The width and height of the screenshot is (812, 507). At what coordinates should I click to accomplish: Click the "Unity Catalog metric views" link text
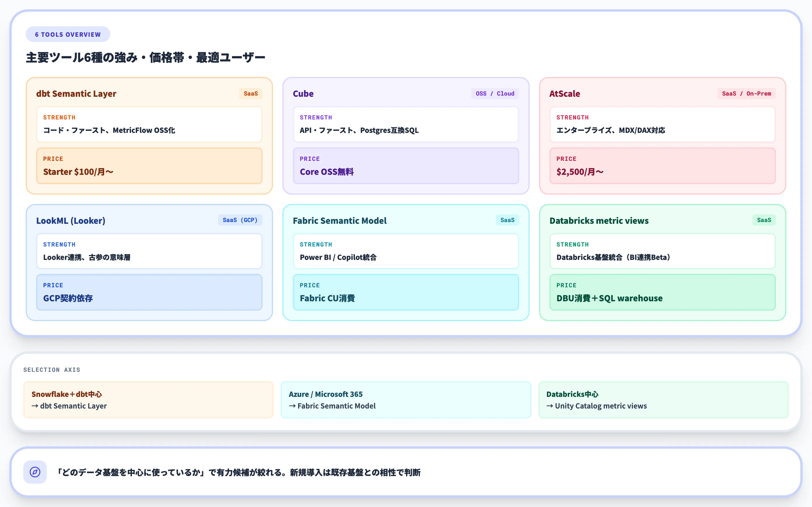click(600, 406)
